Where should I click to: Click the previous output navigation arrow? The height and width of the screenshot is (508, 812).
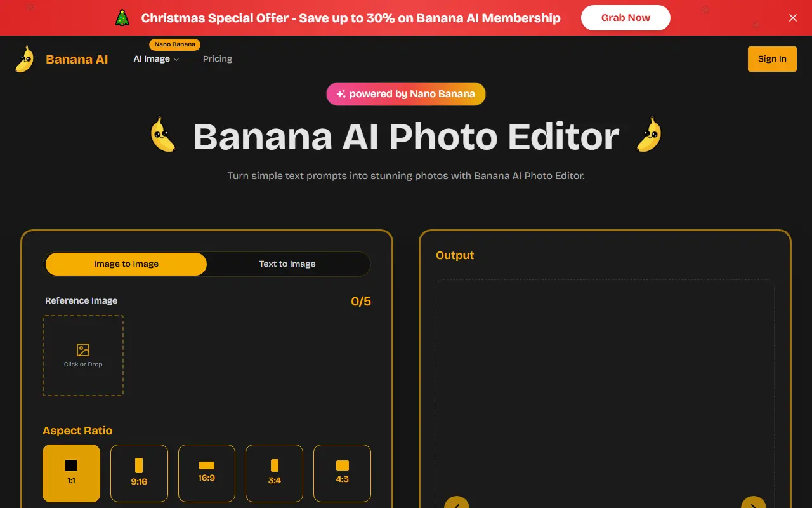pos(456,504)
